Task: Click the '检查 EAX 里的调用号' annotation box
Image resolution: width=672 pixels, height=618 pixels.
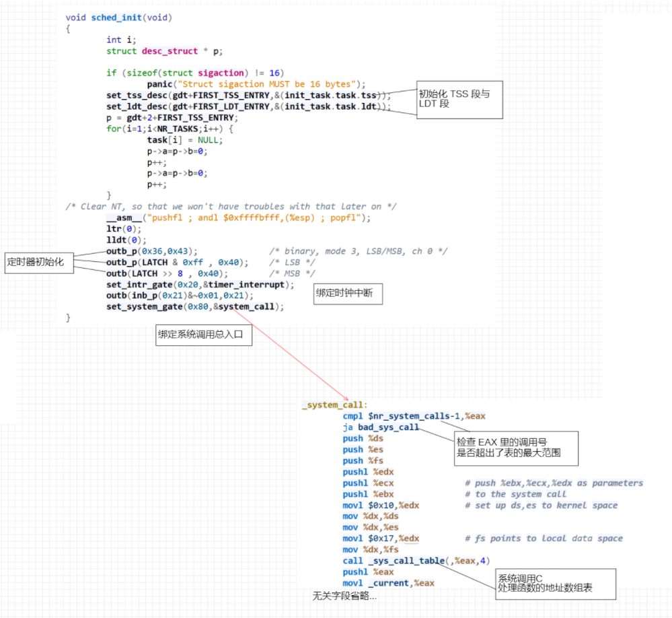Action: pos(516,448)
